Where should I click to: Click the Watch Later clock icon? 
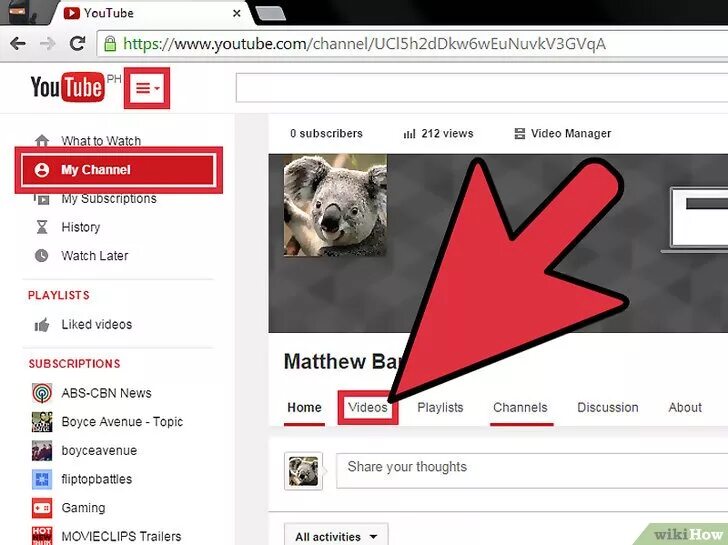(42, 255)
